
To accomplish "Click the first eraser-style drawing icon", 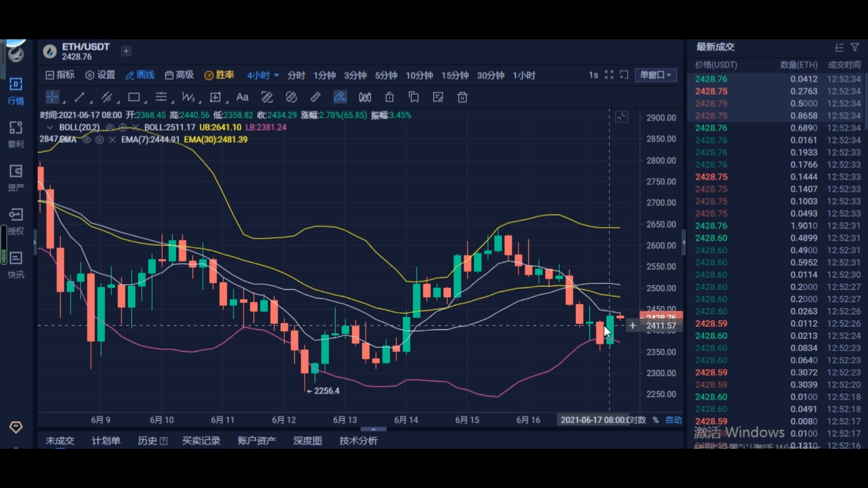I will [267, 97].
